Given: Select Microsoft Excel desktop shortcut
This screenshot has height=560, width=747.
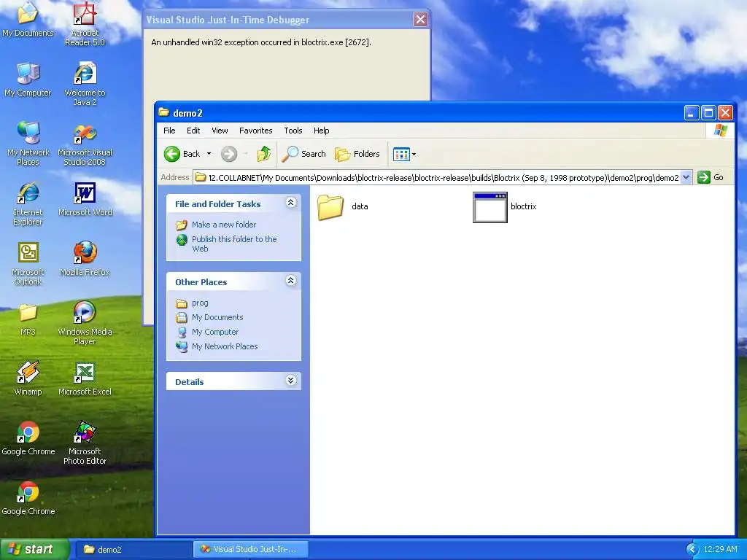Looking at the screenshot, I should [x=85, y=378].
